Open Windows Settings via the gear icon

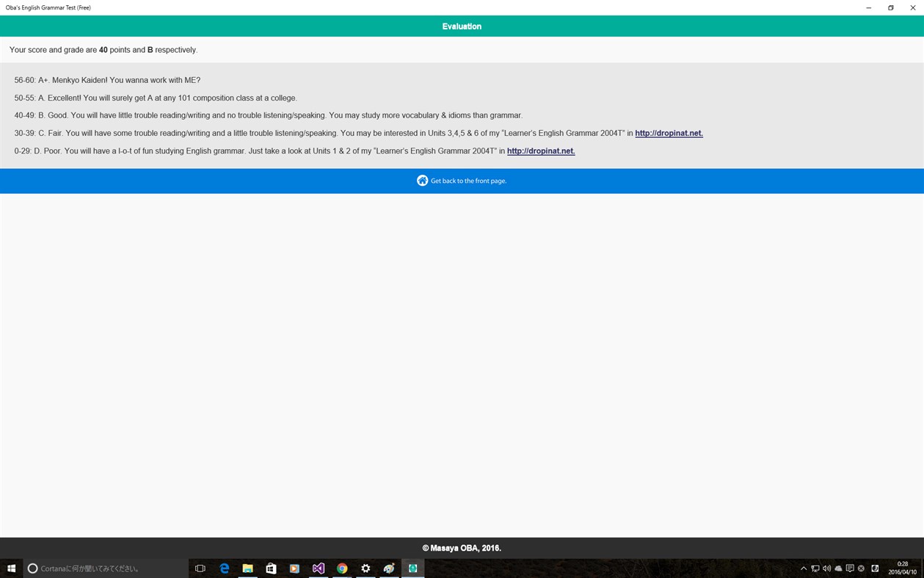(365, 568)
